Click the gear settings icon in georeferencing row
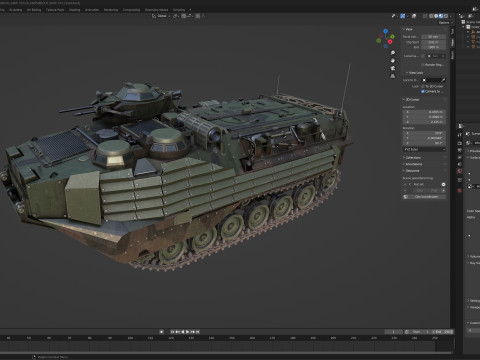Screen dimensions: 480x360 click(x=443, y=184)
